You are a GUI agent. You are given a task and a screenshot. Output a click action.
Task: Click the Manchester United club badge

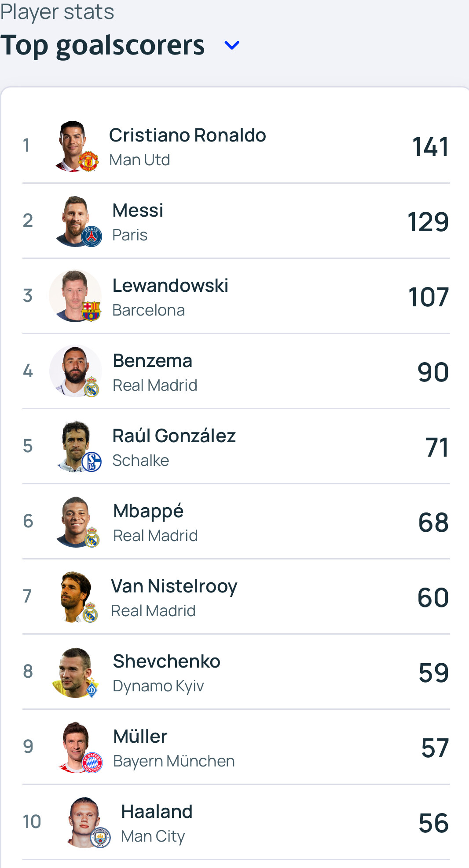pos(88,161)
